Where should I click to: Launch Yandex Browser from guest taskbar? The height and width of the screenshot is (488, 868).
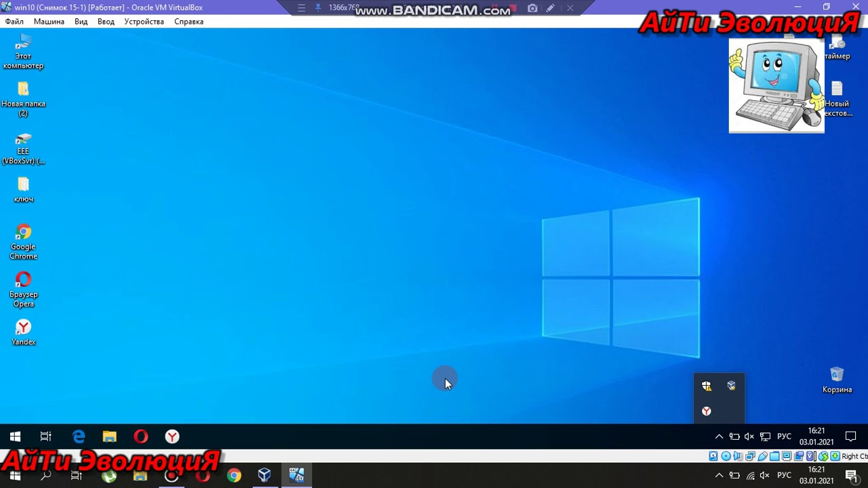172,436
